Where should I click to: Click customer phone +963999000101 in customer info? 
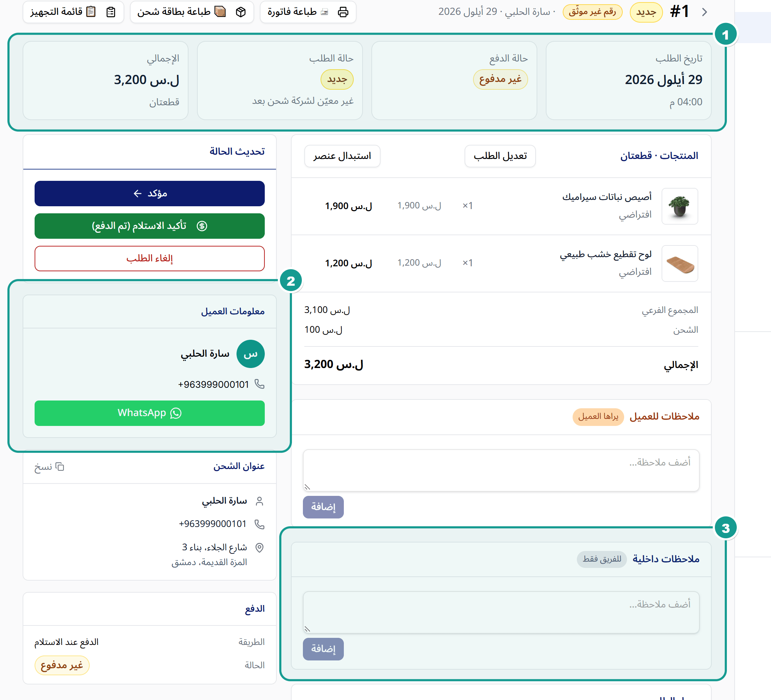tap(213, 384)
